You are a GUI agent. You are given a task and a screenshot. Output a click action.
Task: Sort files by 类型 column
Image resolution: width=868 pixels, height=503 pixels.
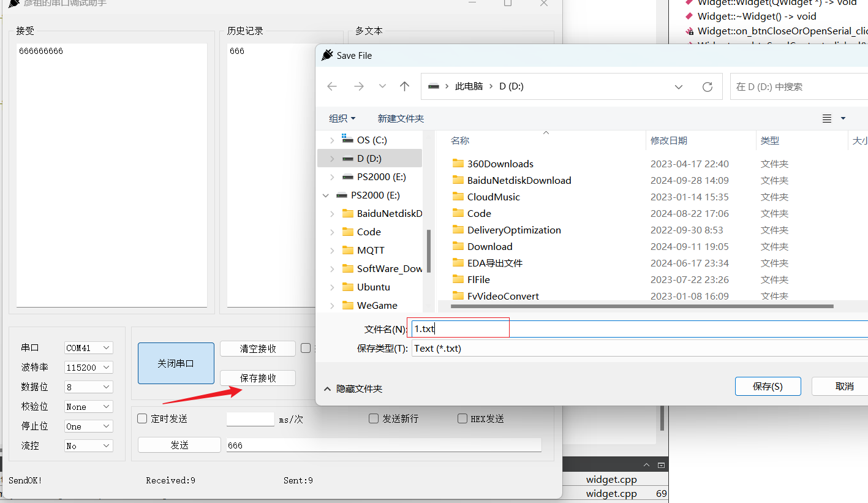click(x=770, y=141)
